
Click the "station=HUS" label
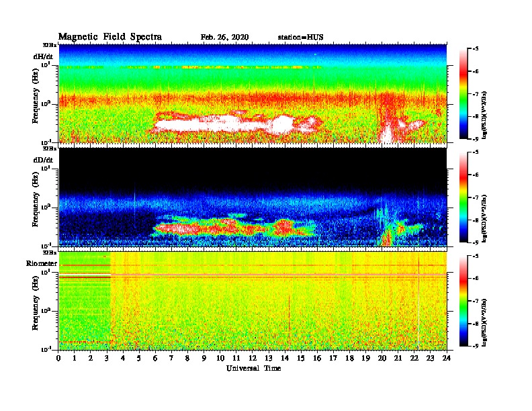[x=300, y=38]
